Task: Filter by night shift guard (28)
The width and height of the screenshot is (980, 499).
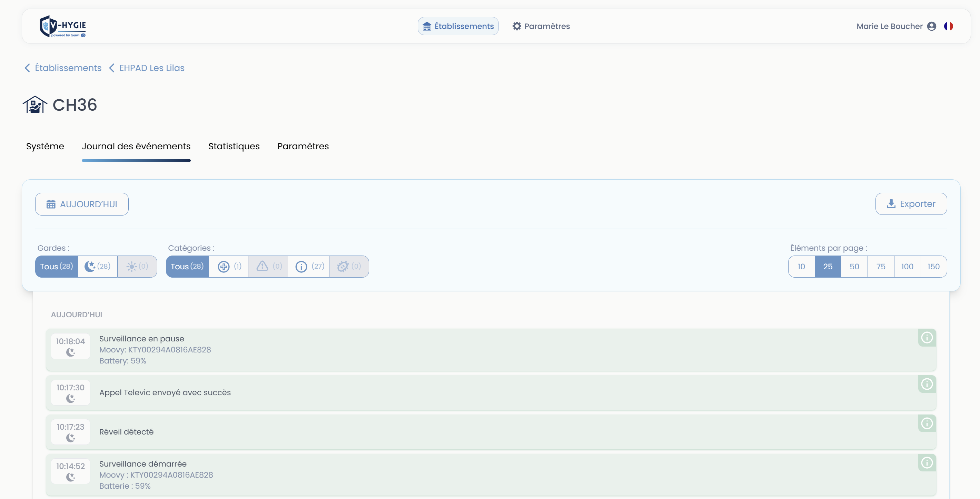Action: [97, 266]
